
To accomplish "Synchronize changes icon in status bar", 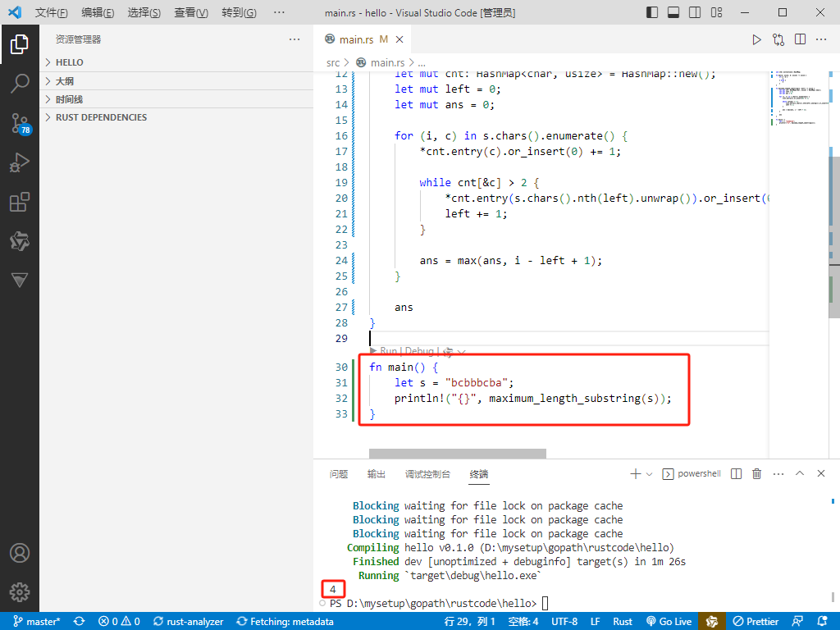I will pyautogui.click(x=80, y=622).
